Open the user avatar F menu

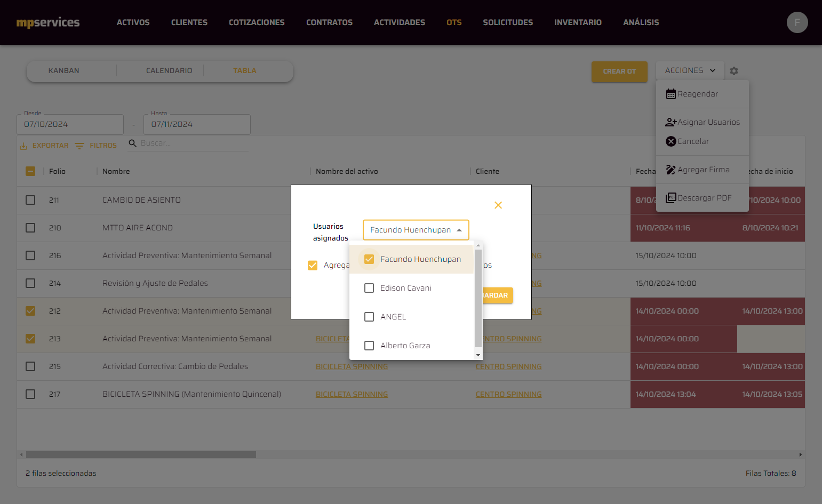click(797, 22)
